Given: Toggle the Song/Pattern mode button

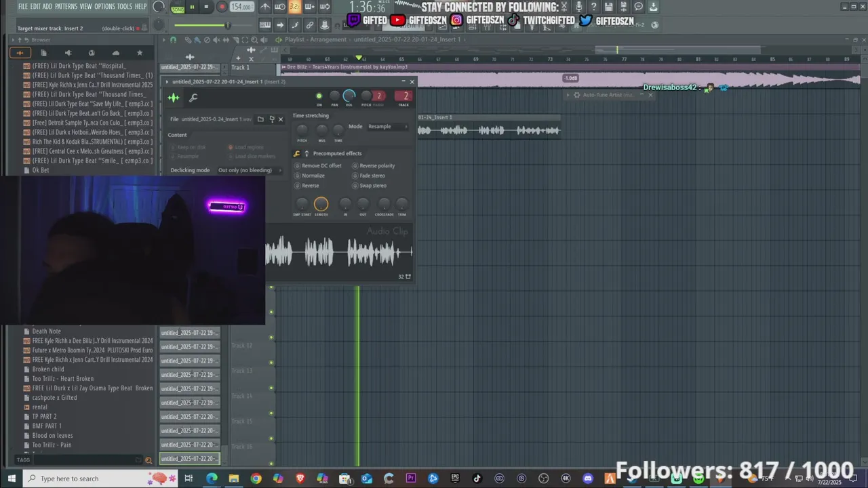Looking at the screenshot, I should pos(178,7).
